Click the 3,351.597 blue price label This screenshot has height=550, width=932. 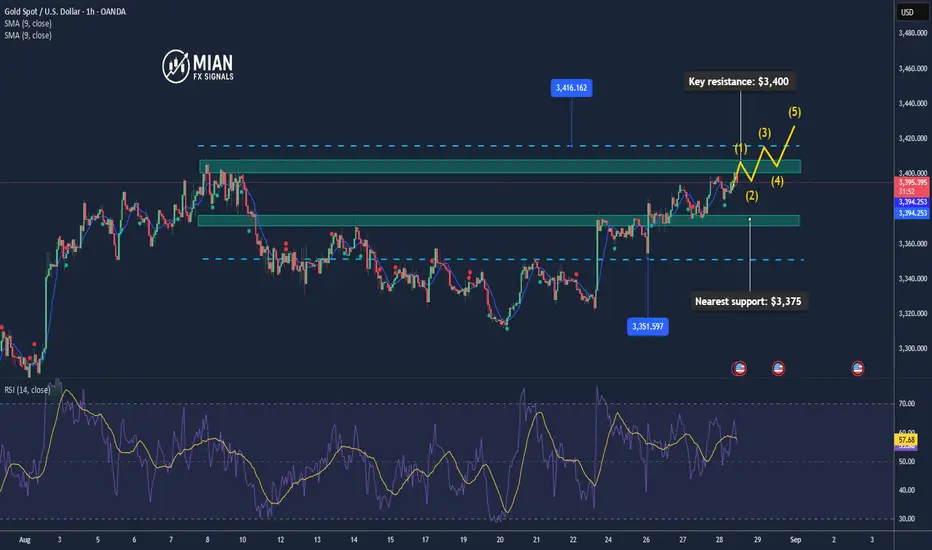pos(647,326)
